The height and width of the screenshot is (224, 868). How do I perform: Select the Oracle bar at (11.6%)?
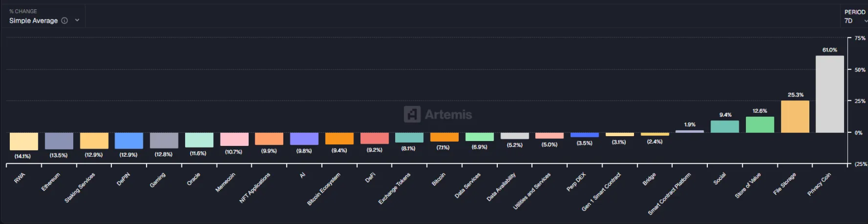tap(199, 140)
